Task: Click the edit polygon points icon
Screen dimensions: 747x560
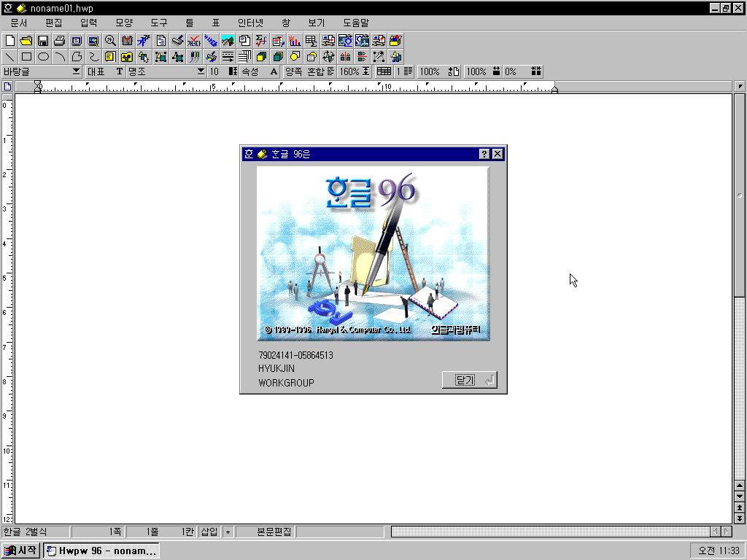Action: (379, 57)
